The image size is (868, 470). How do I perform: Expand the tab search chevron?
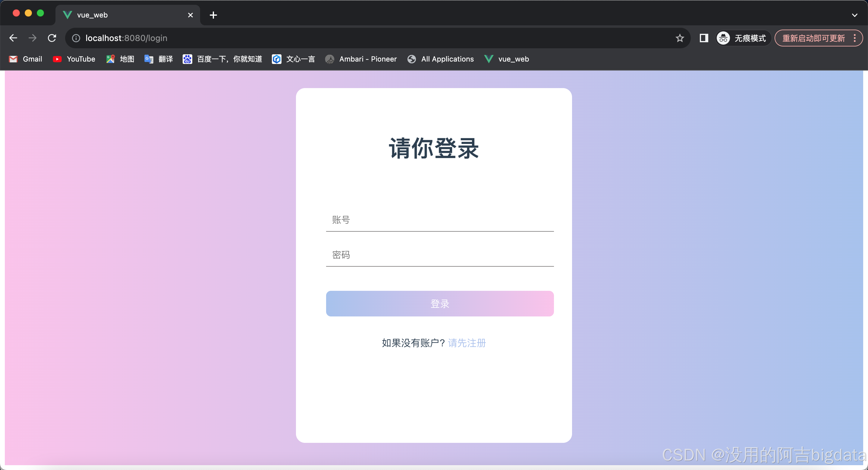click(854, 15)
